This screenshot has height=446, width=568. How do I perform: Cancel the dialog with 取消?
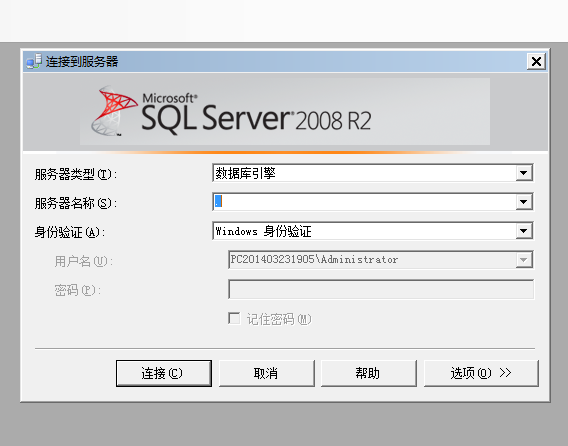[267, 373]
